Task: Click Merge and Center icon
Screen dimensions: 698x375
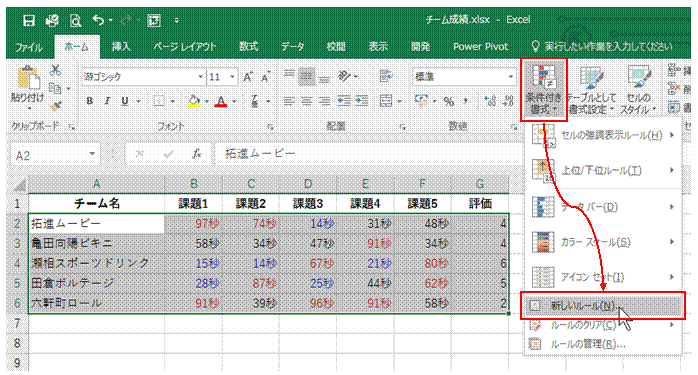Action: click(x=386, y=102)
